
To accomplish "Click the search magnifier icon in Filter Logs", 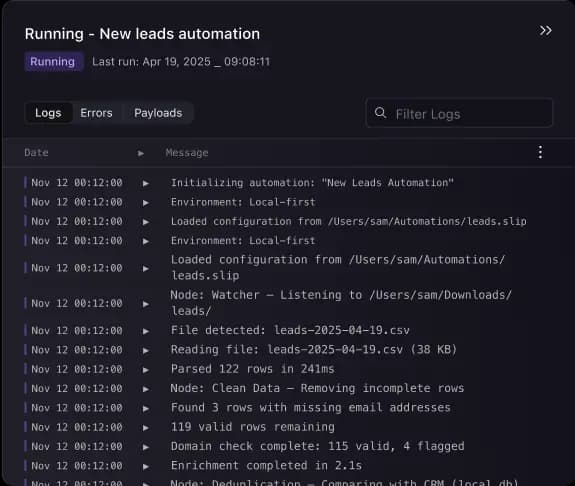I will (x=380, y=113).
